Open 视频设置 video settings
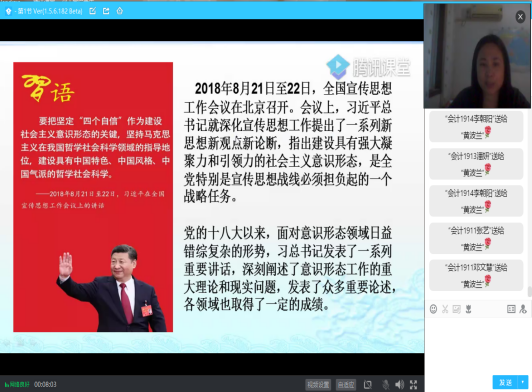 (x=318, y=385)
